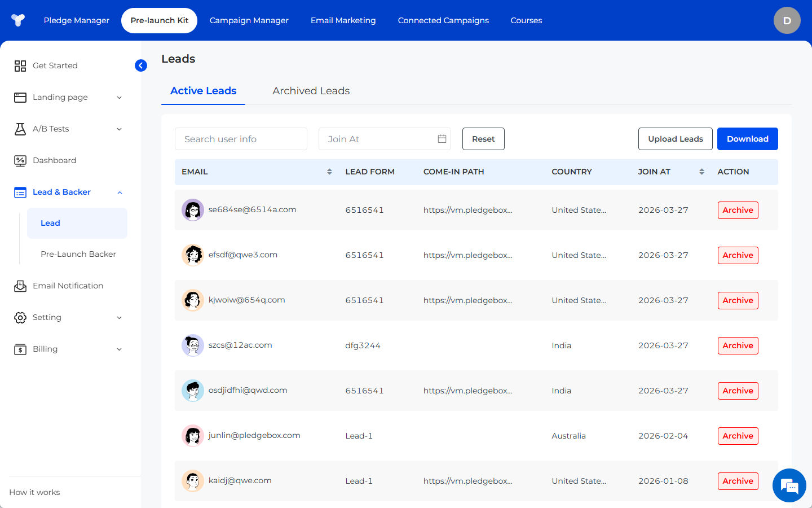
Task: Expand the Landing page menu
Action: tap(119, 97)
